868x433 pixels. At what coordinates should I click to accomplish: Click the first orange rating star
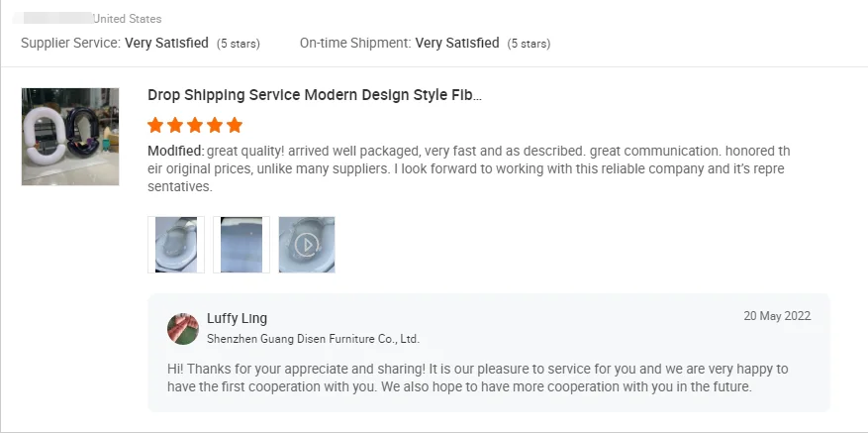click(155, 125)
